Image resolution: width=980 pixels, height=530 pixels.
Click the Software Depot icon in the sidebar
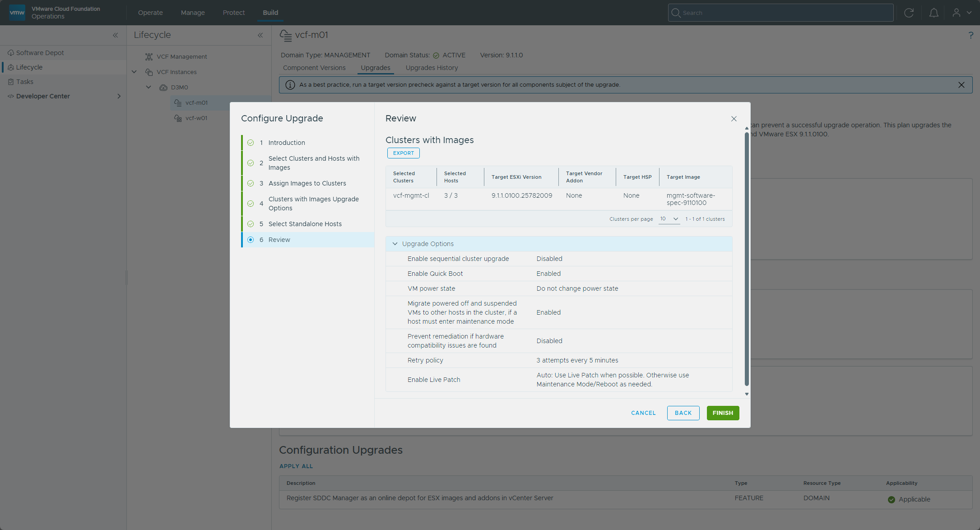tap(11, 53)
